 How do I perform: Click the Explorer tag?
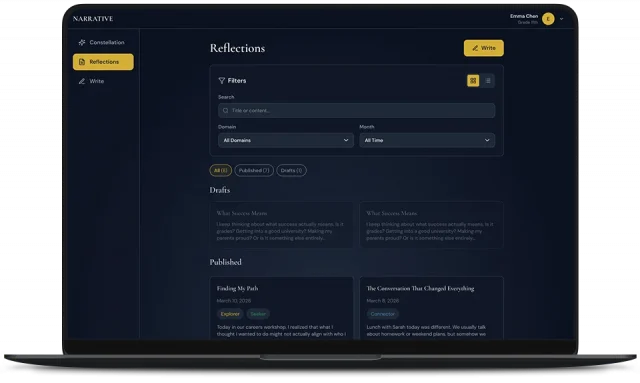click(230, 314)
